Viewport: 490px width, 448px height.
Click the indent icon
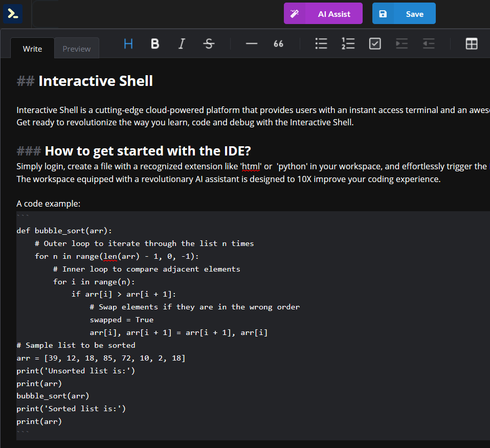click(x=402, y=44)
